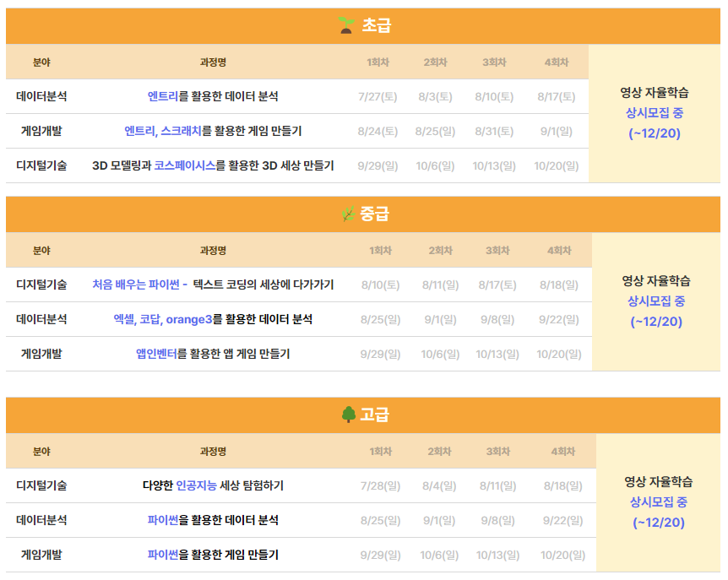Open the 파이썬을 활용한 데이터 분석 course
The width and height of the screenshot is (728, 580).
[213, 520]
